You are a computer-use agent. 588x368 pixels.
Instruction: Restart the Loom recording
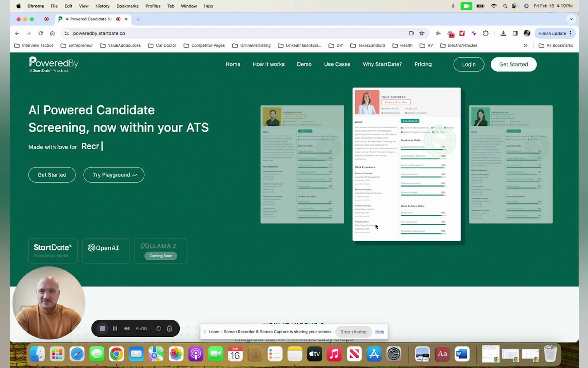pos(159,329)
